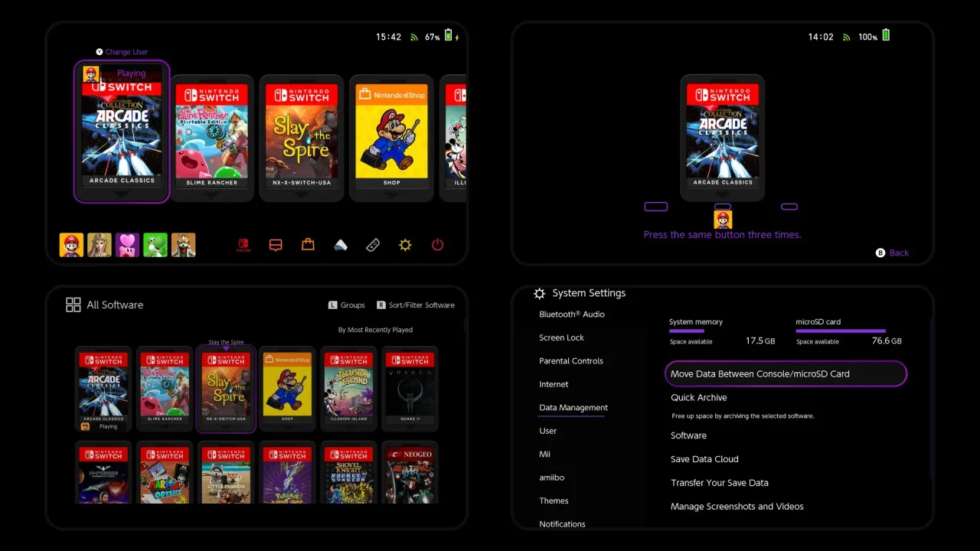Click the R button icon beside Sort/Filter

click(x=381, y=305)
